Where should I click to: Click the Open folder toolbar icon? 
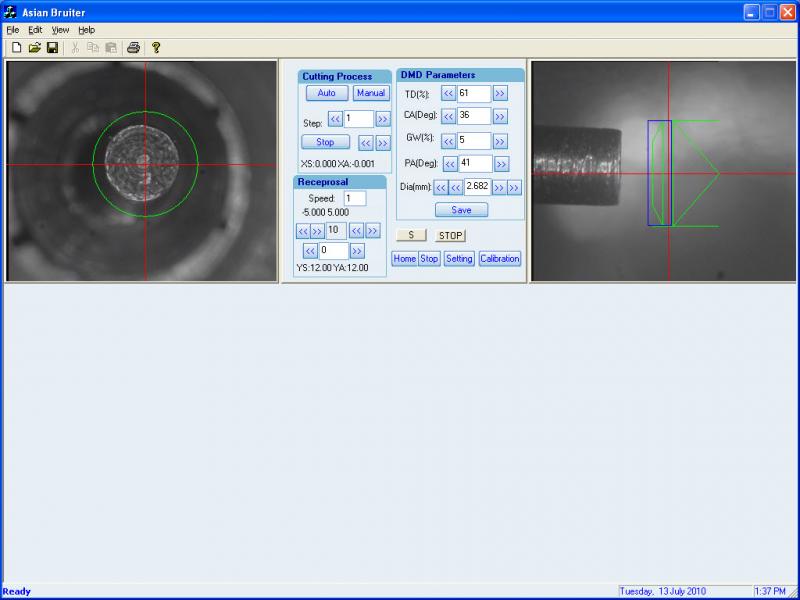[34, 47]
